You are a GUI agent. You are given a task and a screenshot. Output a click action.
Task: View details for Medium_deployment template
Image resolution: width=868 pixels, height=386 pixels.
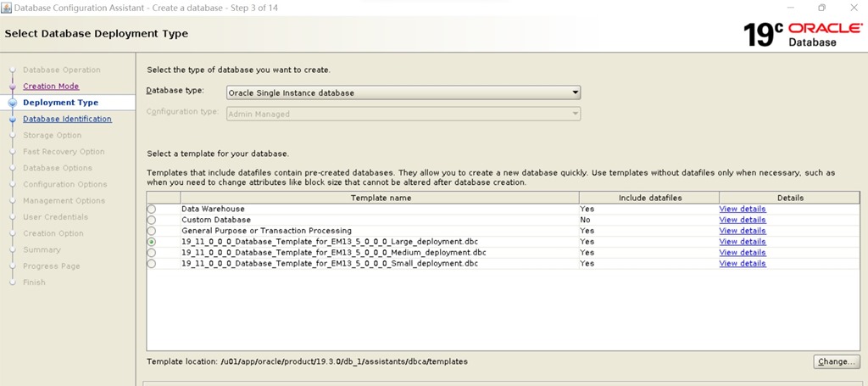click(743, 253)
